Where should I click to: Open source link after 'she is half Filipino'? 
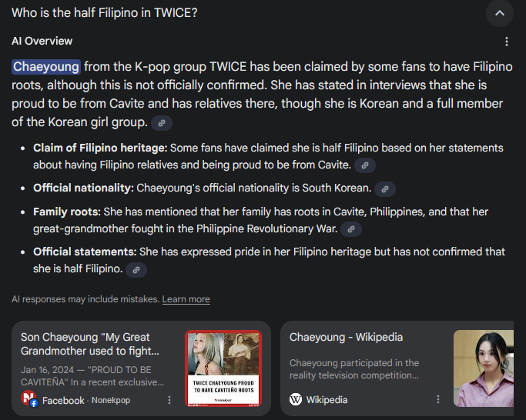[x=136, y=270]
